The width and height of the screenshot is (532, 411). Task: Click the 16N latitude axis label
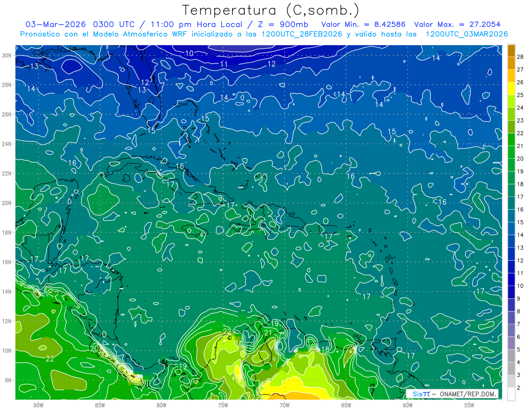[x=7, y=262]
